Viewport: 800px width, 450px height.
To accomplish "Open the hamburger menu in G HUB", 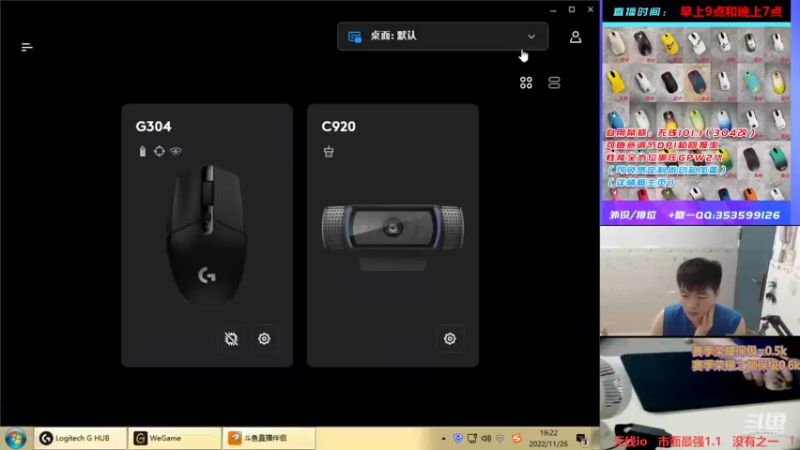I will point(27,47).
